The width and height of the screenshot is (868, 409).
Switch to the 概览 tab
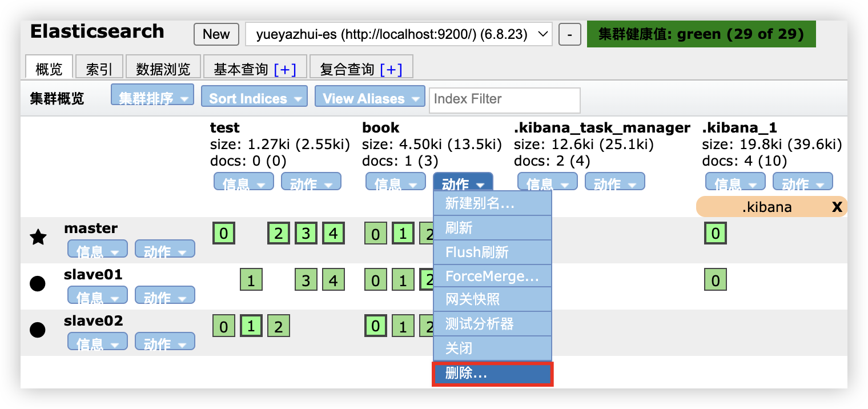point(49,68)
